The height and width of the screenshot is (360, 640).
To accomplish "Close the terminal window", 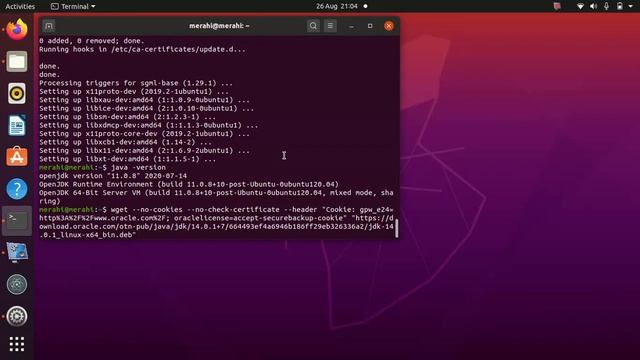I will pos(389,26).
